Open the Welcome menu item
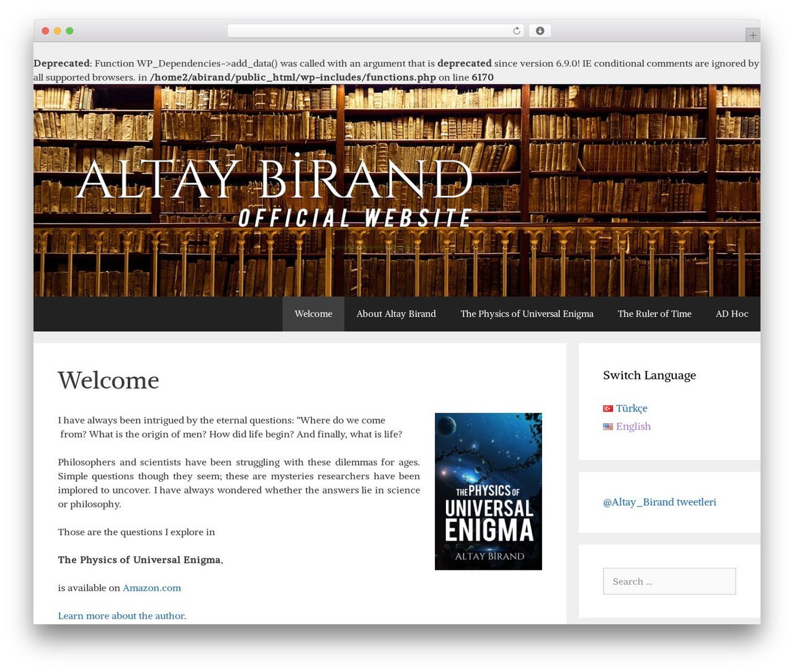This screenshot has height=672, width=794. pyautogui.click(x=313, y=314)
